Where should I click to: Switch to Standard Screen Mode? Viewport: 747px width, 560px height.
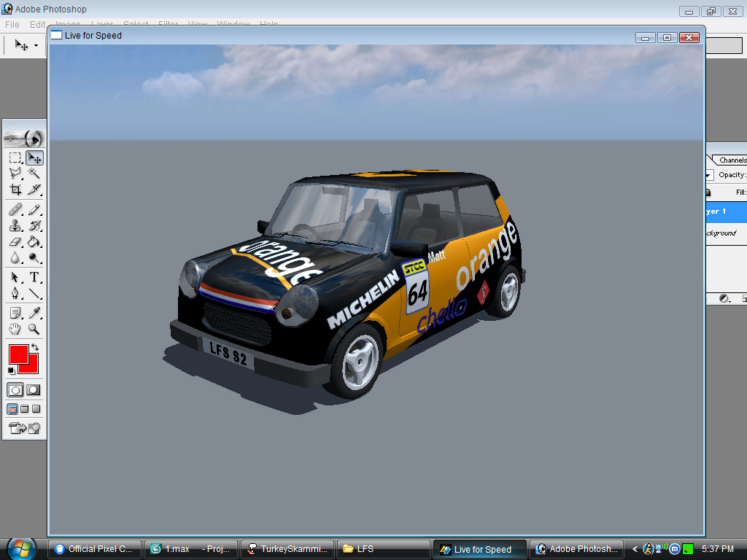(13, 409)
